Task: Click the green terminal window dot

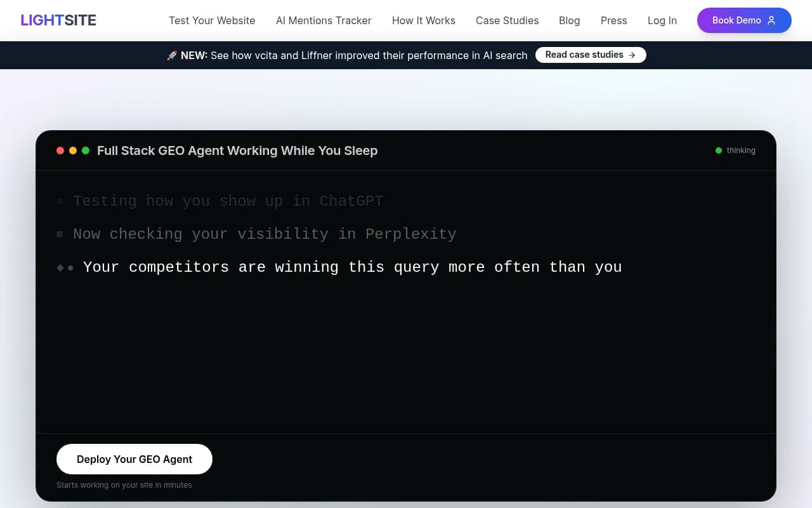Action: pos(86,150)
